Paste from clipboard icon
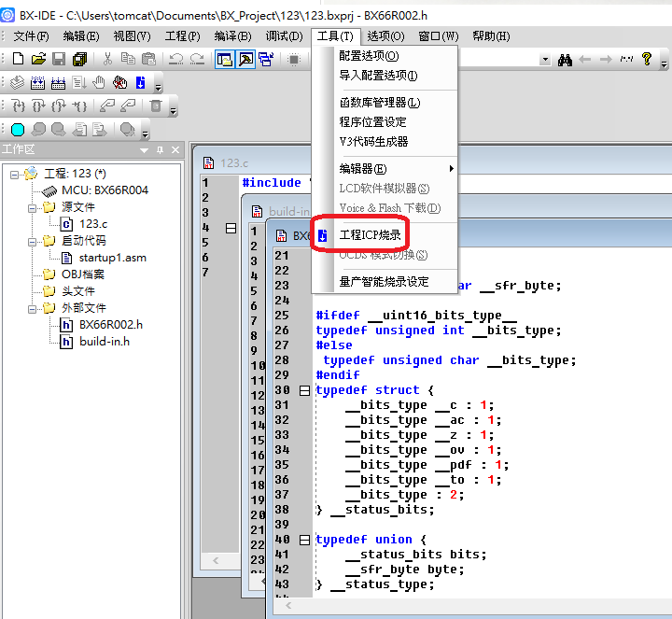Image resolution: width=672 pixels, height=619 pixels. [x=148, y=59]
